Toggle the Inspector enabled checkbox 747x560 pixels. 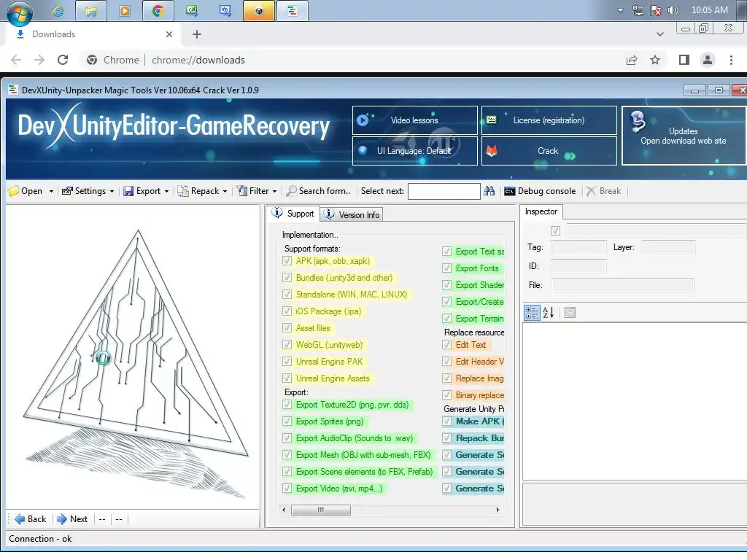[x=555, y=231]
